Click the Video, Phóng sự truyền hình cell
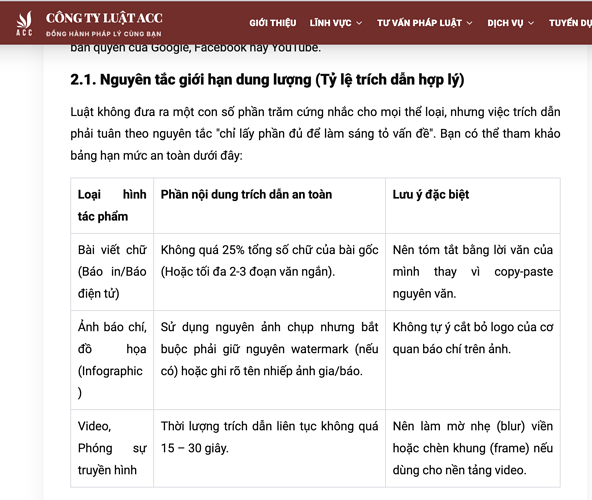The width and height of the screenshot is (592, 500). tap(112, 448)
